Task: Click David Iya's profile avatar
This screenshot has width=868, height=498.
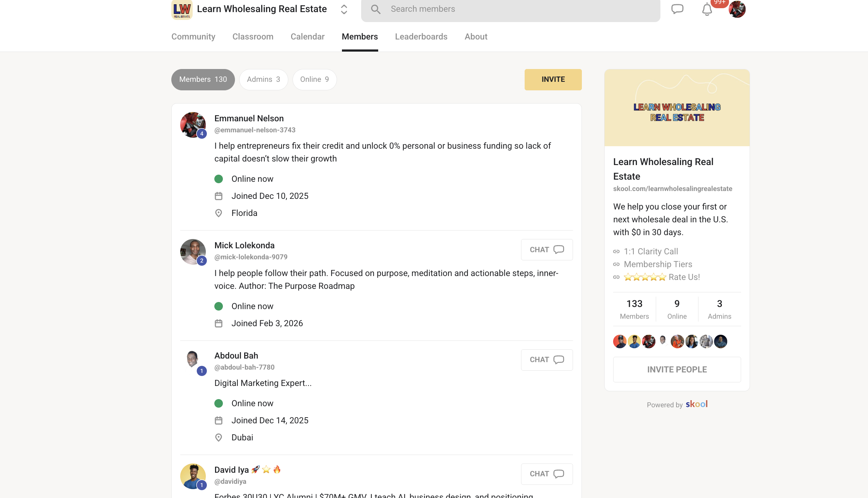Action: 193,476
